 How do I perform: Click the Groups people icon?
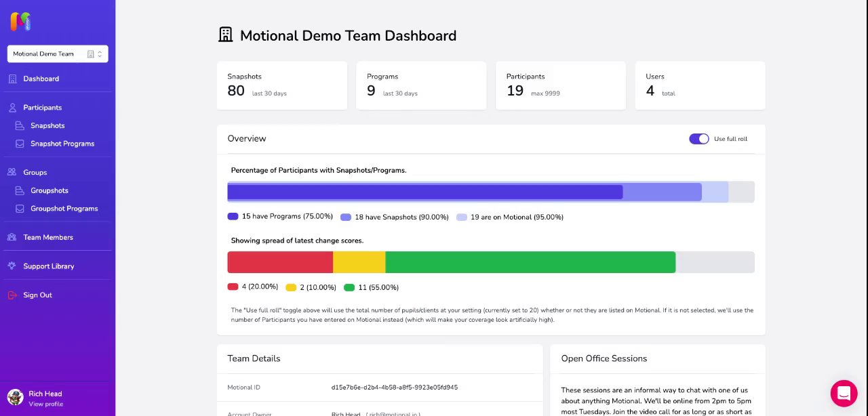12,173
